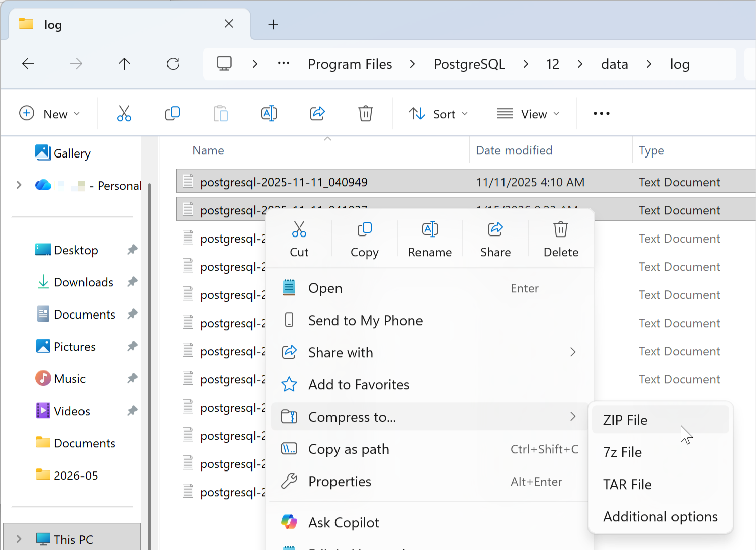Click the data breadcrumb

615,64
